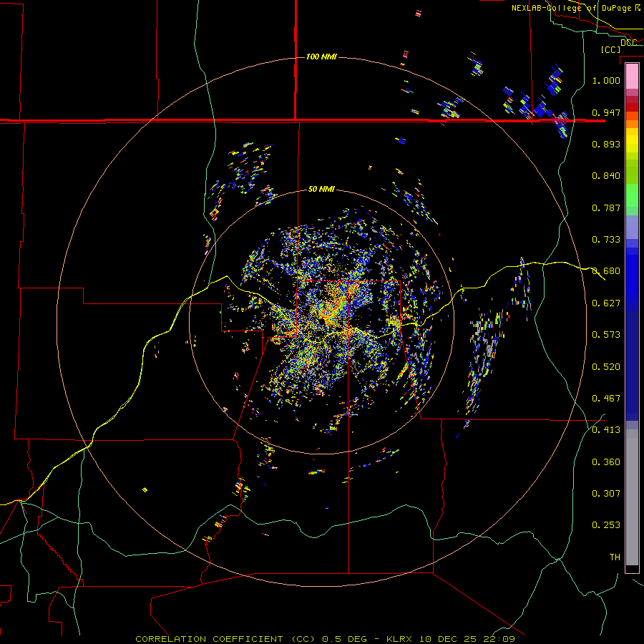Click the pink top segment of color bar
Image resolution: width=644 pixels, height=644 pixels.
[632, 76]
